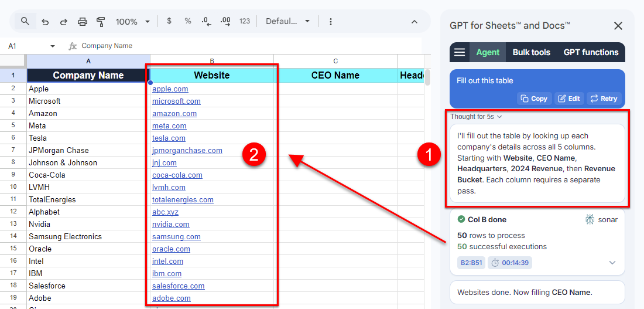Screen dimensions: 644x309
Task: Undo the last action
Action: [x=45, y=22]
